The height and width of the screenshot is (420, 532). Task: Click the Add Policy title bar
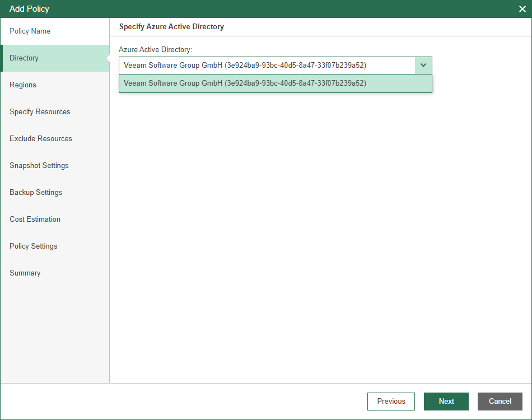258,9
